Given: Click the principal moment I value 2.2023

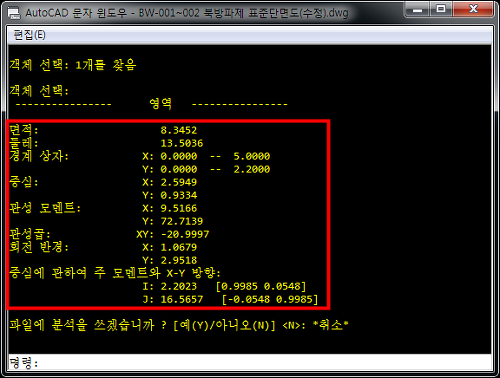Looking at the screenshot, I should [179, 286].
